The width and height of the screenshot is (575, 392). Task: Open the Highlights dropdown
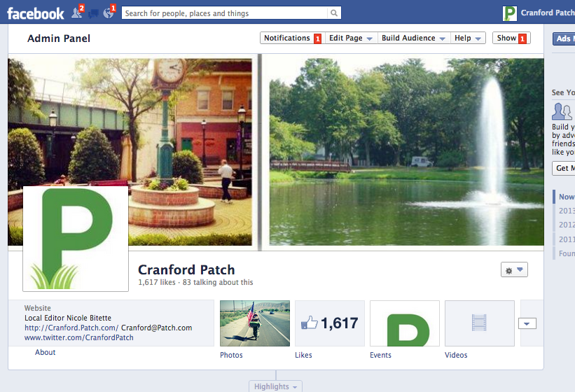(x=275, y=386)
